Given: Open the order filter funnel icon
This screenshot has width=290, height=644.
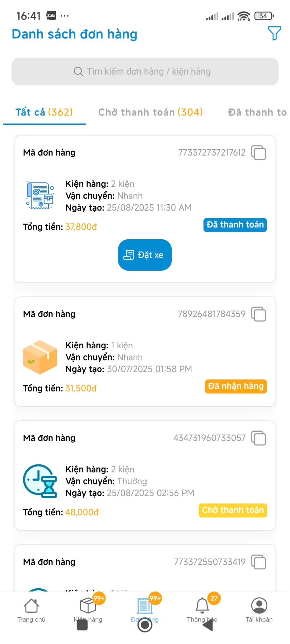Looking at the screenshot, I should pyautogui.click(x=274, y=33).
